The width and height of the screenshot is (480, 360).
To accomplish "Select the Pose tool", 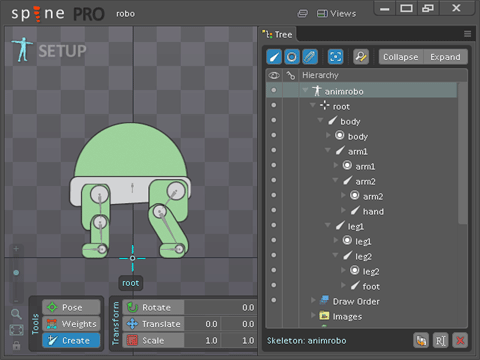I will [x=71, y=307].
